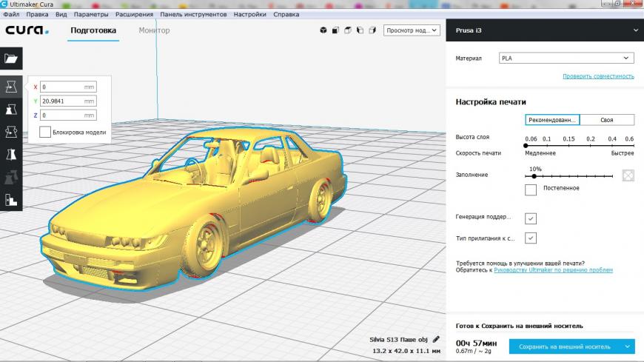The image size is (644, 362).
Task: Select the Per Model Settings tool
Action: point(11,177)
